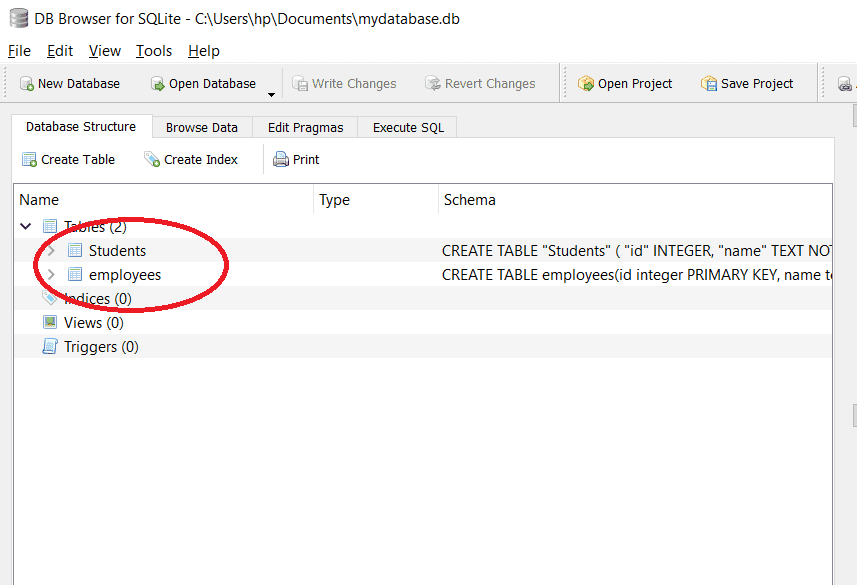Click the Create Index icon
Screen dimensions: 857x585
(x=152, y=160)
